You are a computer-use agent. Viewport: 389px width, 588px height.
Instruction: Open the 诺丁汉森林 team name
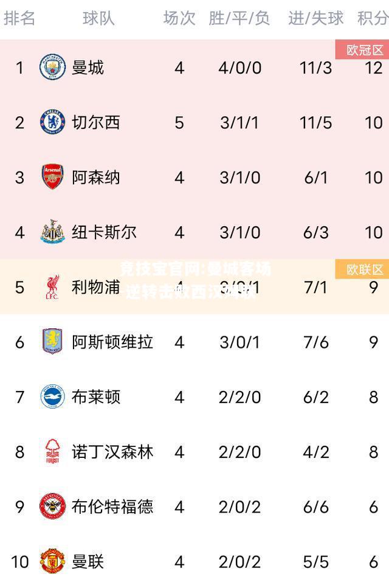coord(112,452)
